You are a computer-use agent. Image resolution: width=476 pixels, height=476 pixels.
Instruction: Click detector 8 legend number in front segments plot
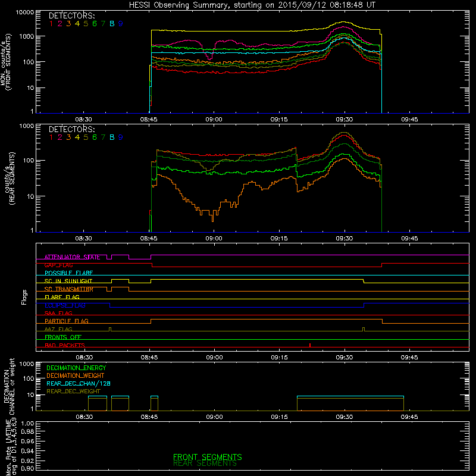[x=112, y=24]
